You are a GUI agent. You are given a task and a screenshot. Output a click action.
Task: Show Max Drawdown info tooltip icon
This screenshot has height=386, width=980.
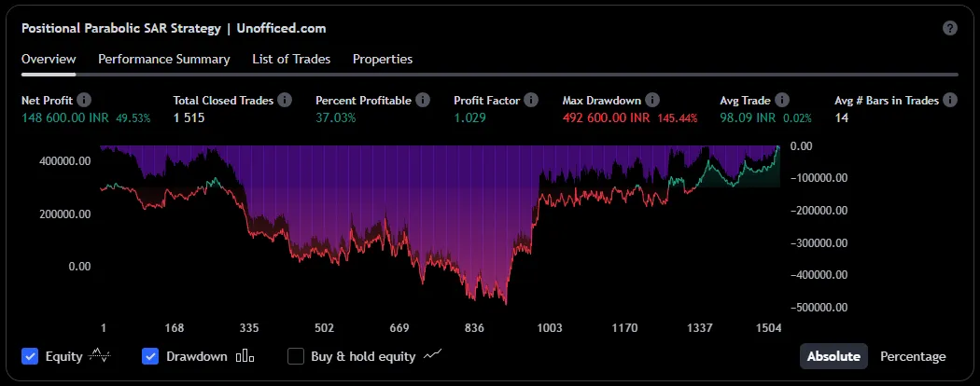pos(652,100)
